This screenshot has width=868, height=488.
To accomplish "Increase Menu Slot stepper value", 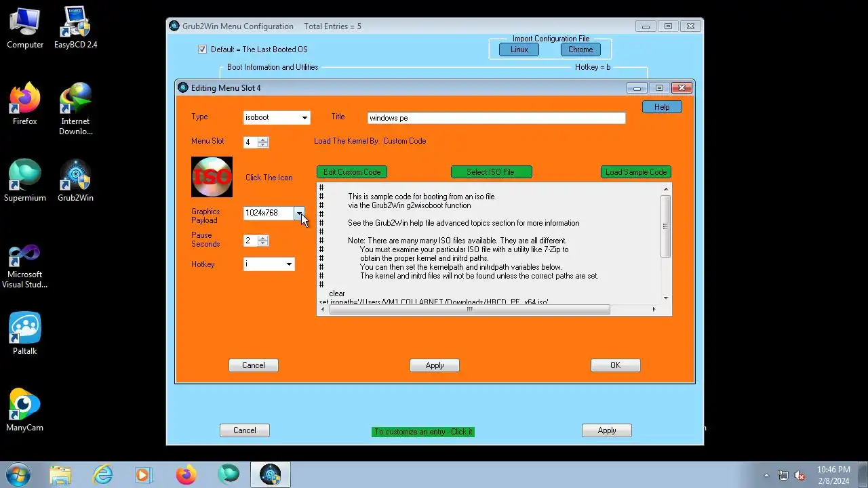I will [263, 140].
